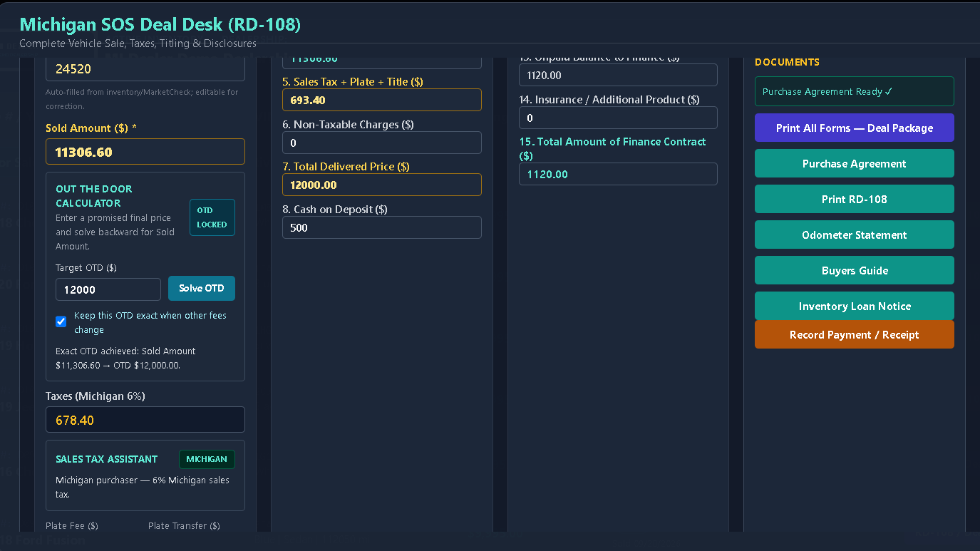Click the Solve OTD button

(x=202, y=288)
